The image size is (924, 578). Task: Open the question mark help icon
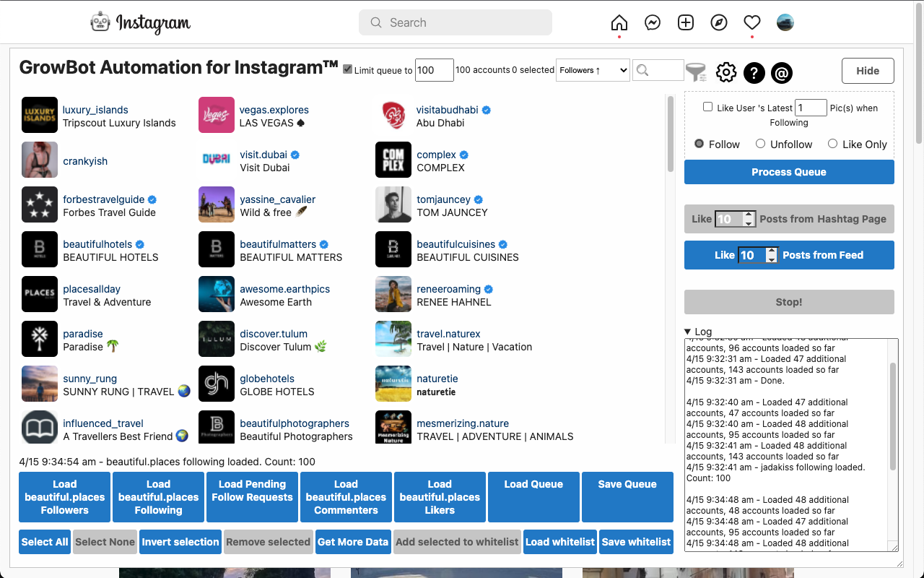click(x=754, y=72)
